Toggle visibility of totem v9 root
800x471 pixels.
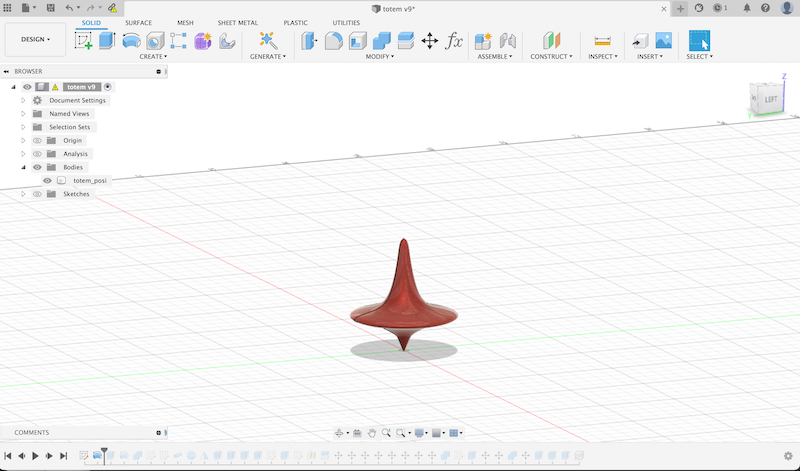[28, 87]
